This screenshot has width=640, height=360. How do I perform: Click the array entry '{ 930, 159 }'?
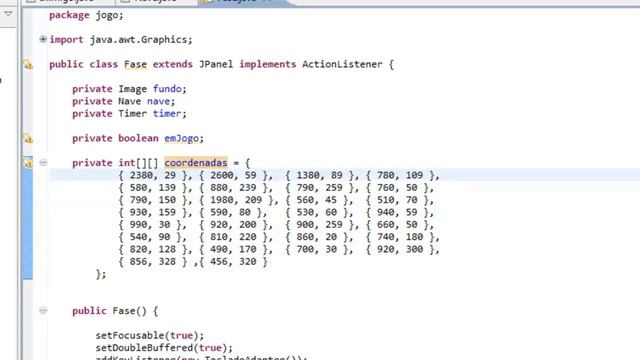[x=153, y=212]
